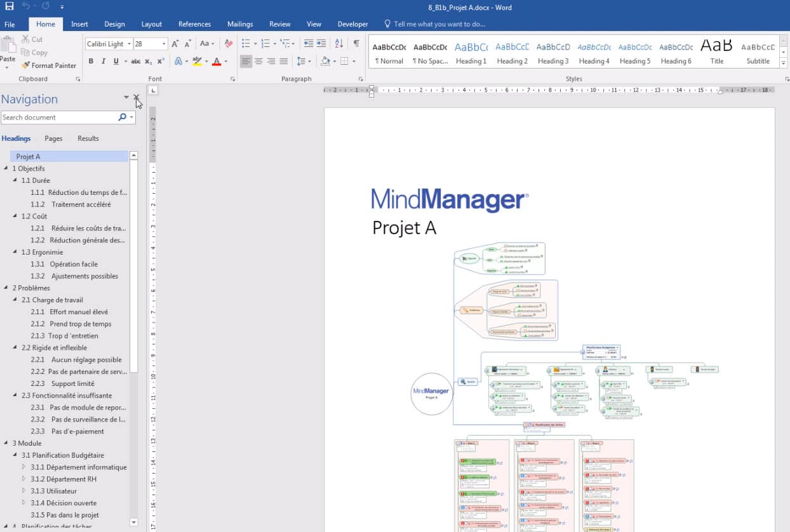
Task: Click the Numbering list icon
Action: (x=265, y=44)
